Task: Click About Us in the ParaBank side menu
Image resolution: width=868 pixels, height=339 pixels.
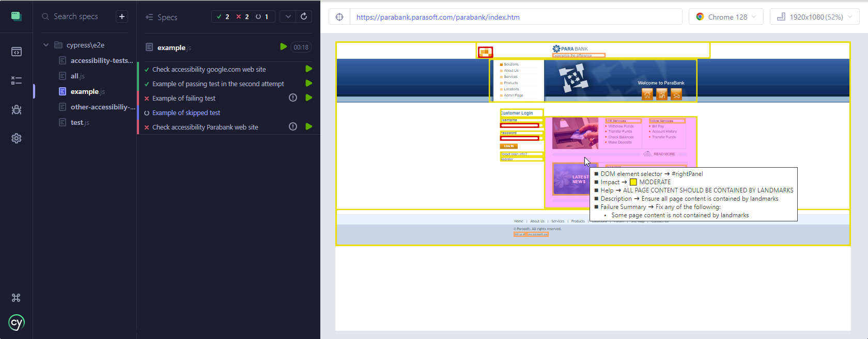Action: point(511,71)
